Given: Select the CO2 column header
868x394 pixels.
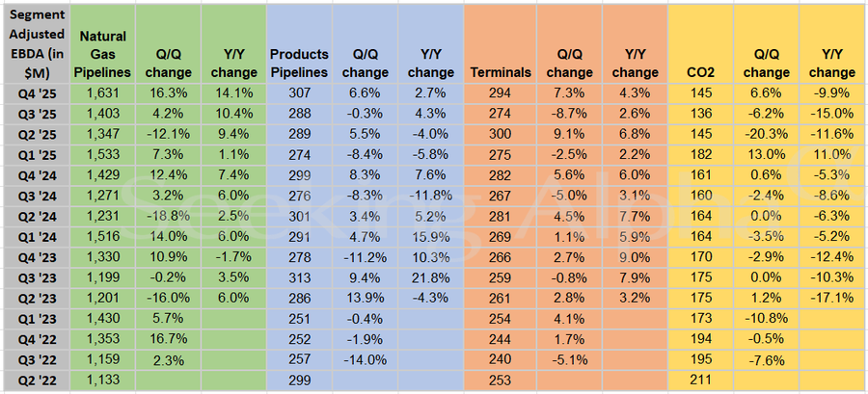Looking at the screenshot, I should (701, 71).
